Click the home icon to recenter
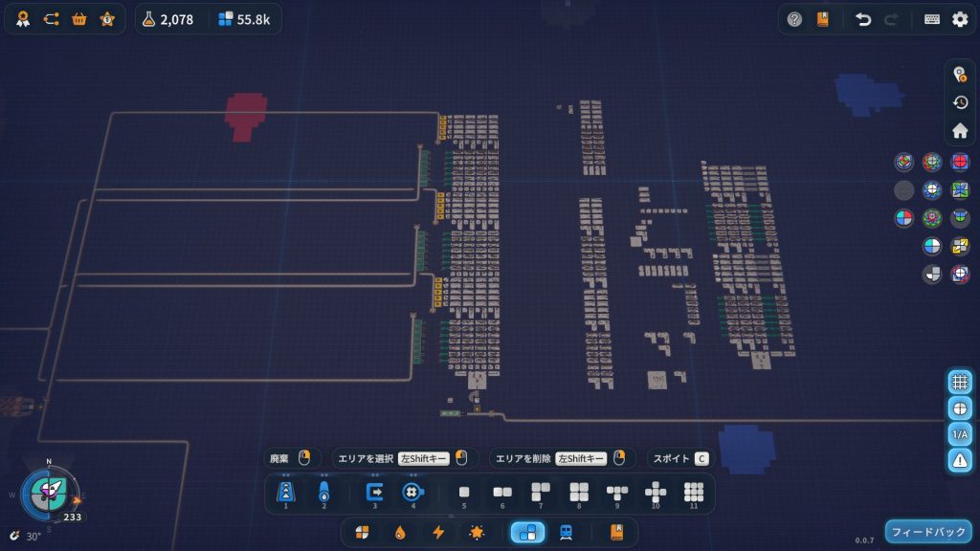The image size is (980, 551). pyautogui.click(x=960, y=131)
